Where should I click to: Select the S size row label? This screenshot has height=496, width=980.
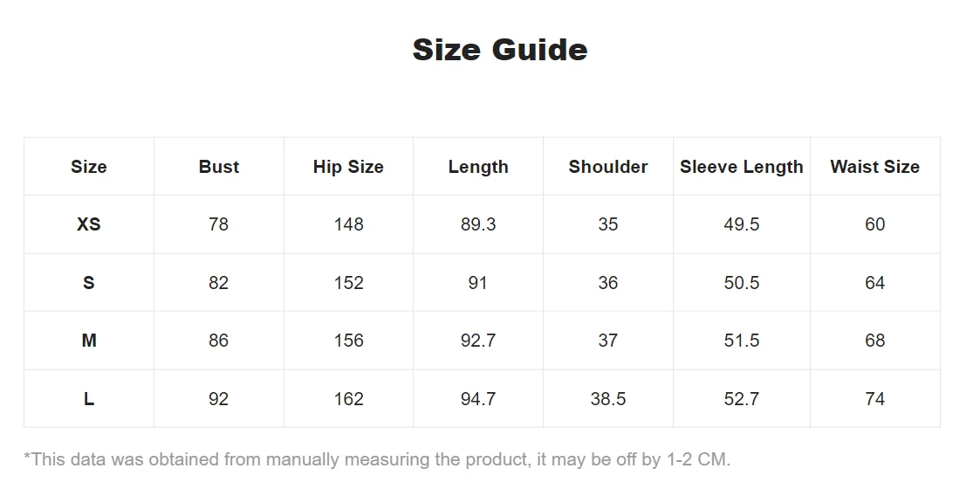point(89,283)
